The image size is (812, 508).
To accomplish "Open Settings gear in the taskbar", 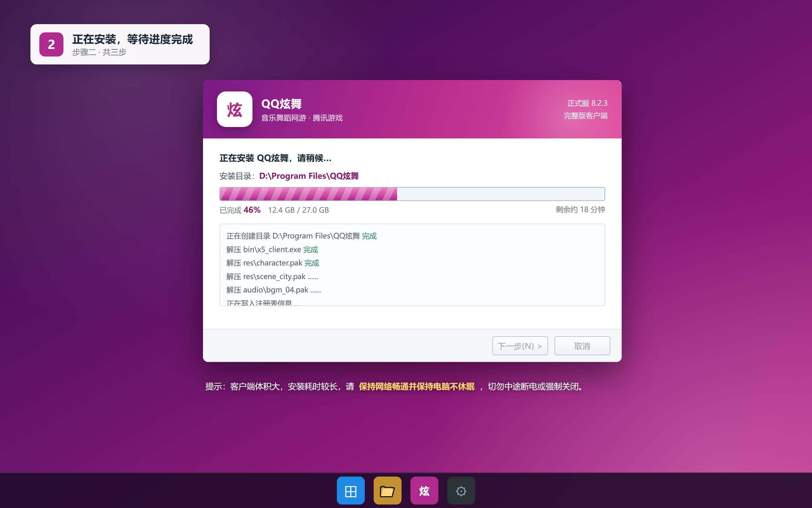I will click(461, 491).
